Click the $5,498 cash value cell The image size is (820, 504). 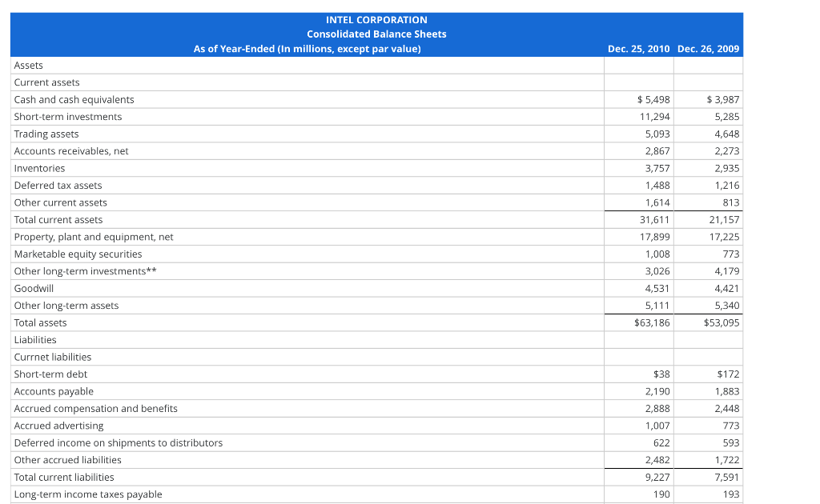[649, 99]
